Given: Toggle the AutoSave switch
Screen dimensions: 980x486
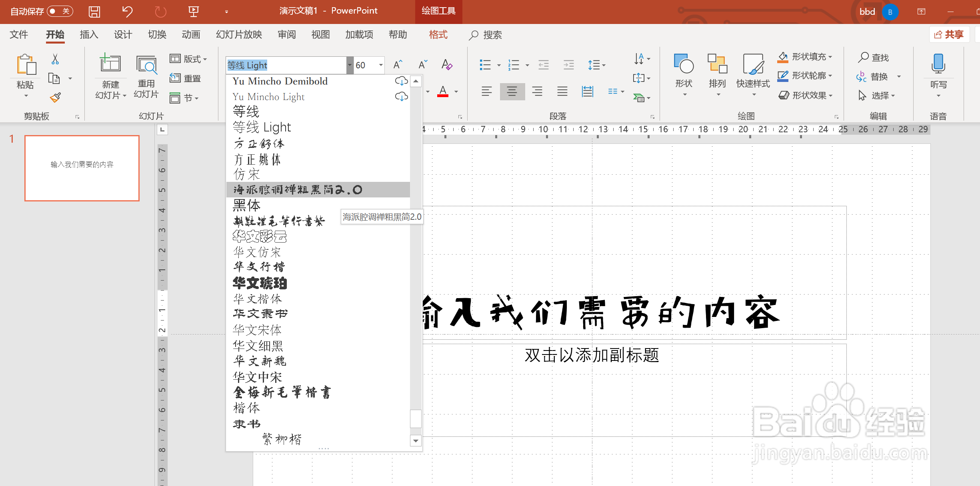Looking at the screenshot, I should [x=60, y=11].
